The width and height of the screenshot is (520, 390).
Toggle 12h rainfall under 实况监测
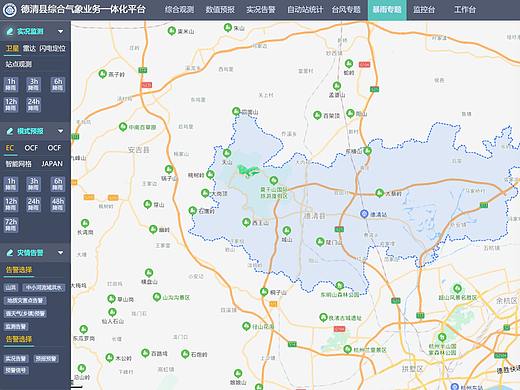coord(11,104)
